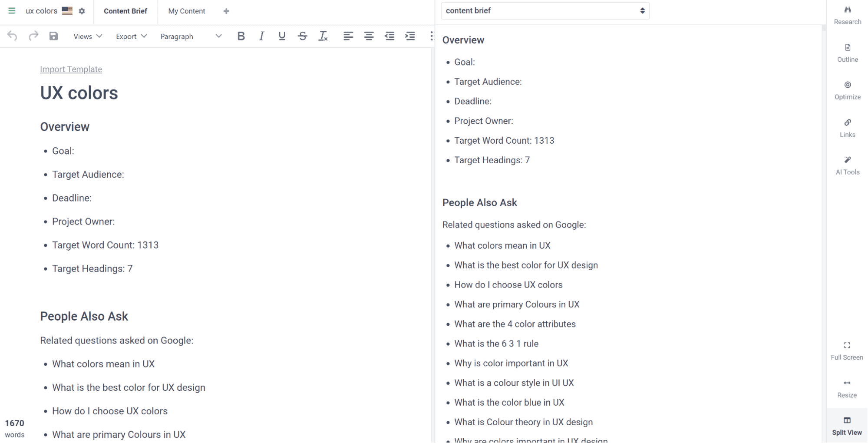Open the Research panel

847,15
